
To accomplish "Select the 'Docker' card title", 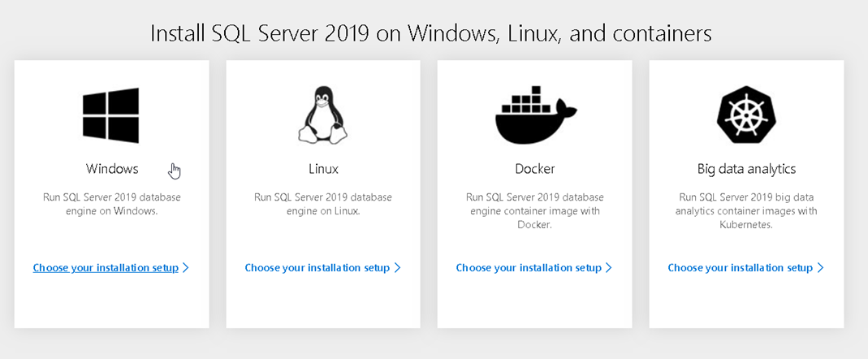I will click(535, 168).
